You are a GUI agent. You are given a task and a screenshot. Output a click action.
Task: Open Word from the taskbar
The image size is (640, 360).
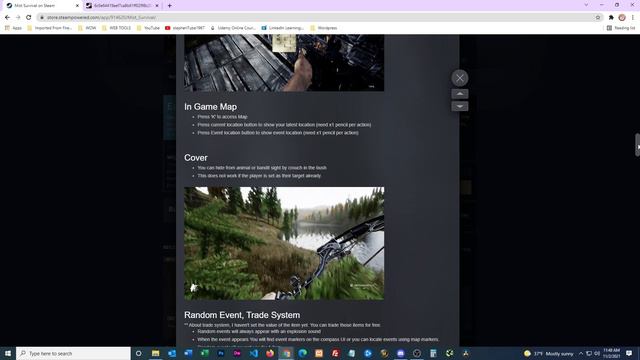188,353
